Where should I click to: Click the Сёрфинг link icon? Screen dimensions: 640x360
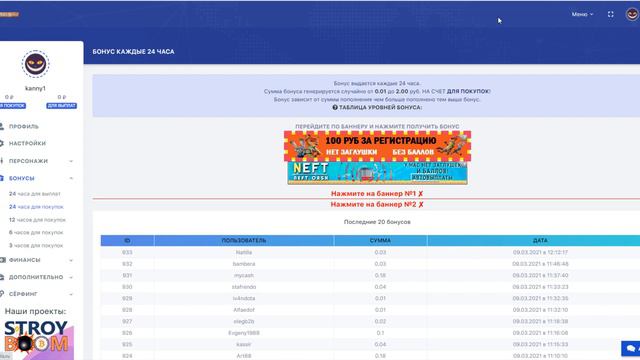click(2, 294)
